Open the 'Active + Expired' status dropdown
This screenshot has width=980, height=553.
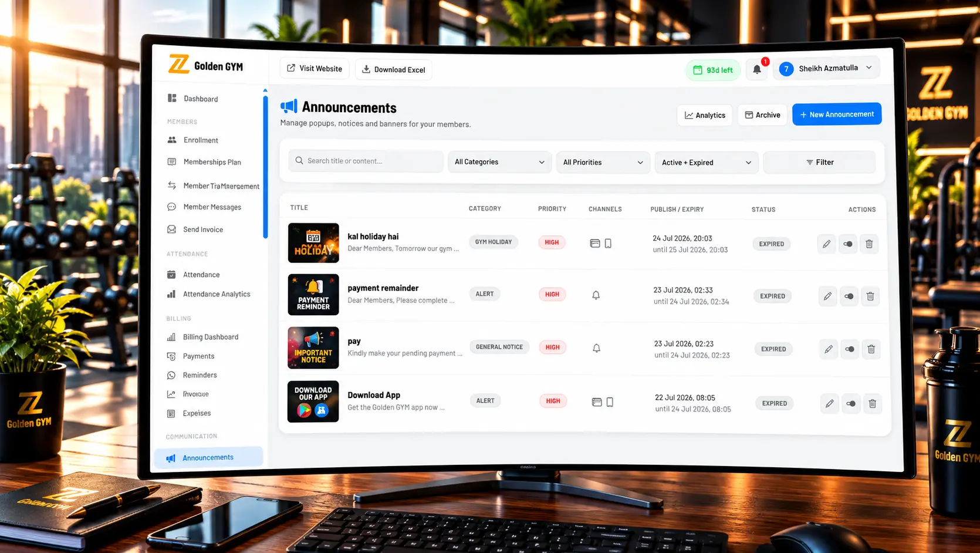point(707,163)
